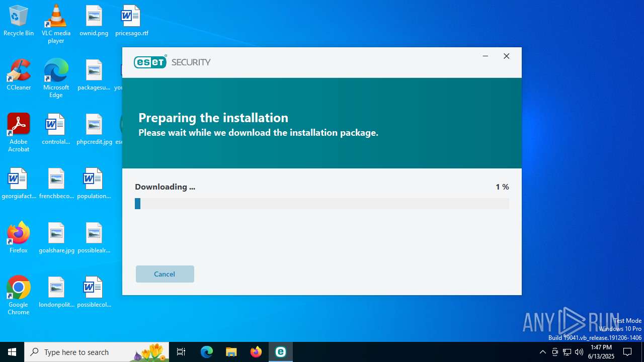Click the 'Downloading ...' status text

[x=165, y=187]
